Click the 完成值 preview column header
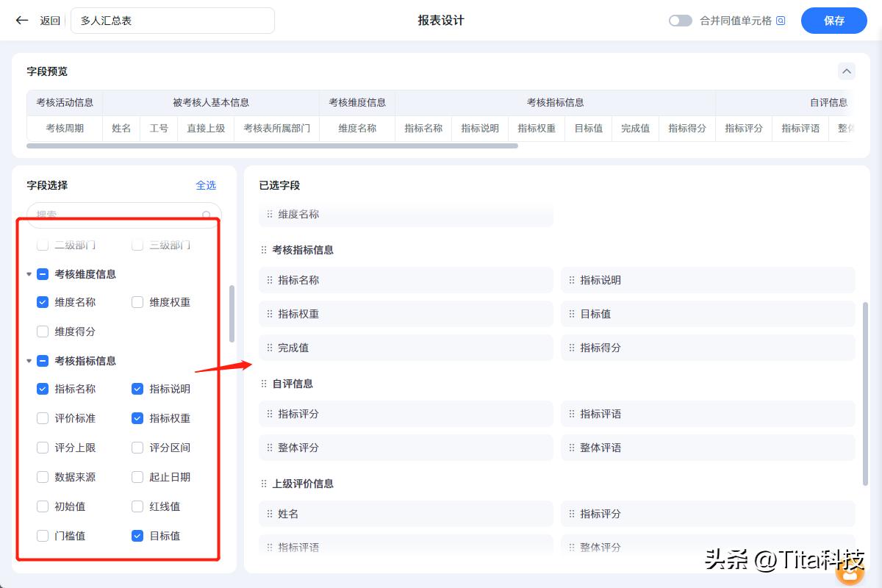The height and width of the screenshot is (588, 882). [635, 128]
